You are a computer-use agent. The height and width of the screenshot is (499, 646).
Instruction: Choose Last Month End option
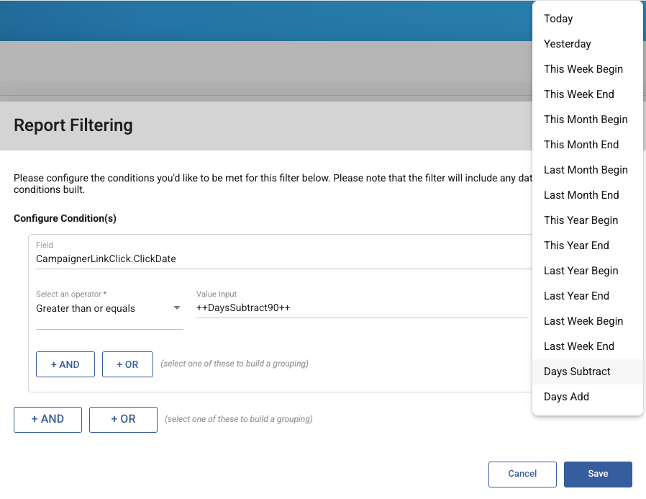click(x=587, y=195)
